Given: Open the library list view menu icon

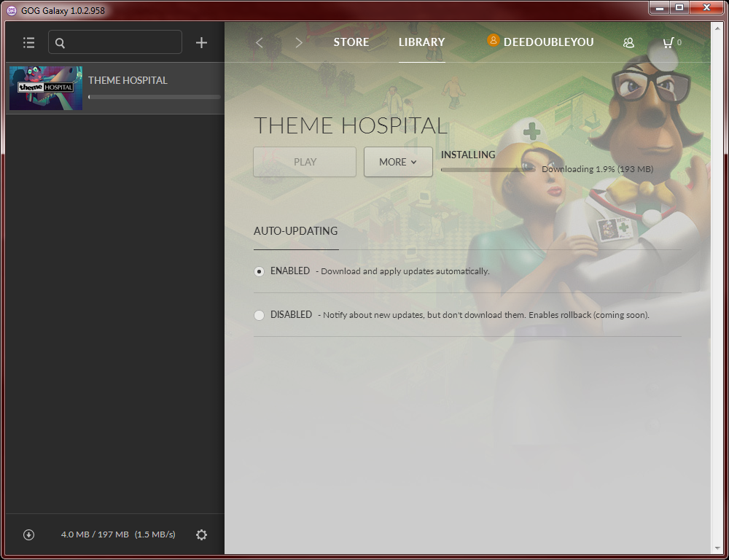Looking at the screenshot, I should tap(28, 42).
